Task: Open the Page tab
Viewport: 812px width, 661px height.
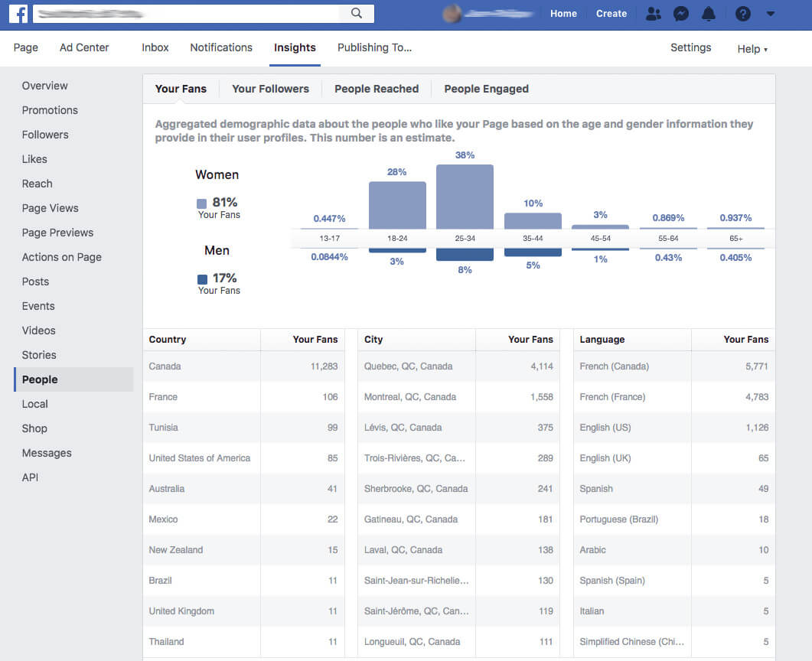Action: [26, 47]
